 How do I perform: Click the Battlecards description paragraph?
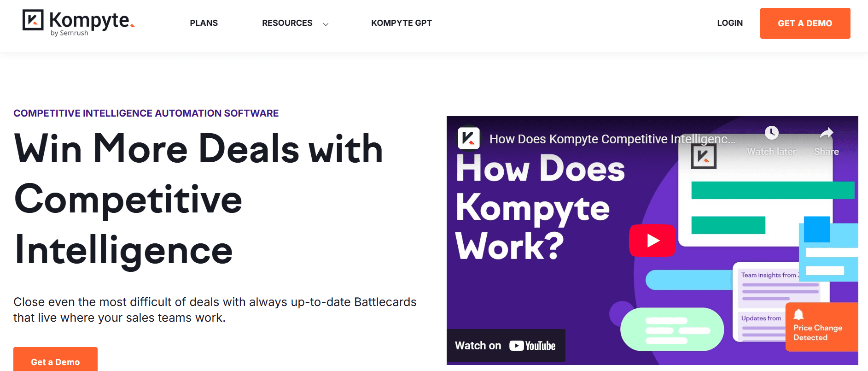(215, 310)
